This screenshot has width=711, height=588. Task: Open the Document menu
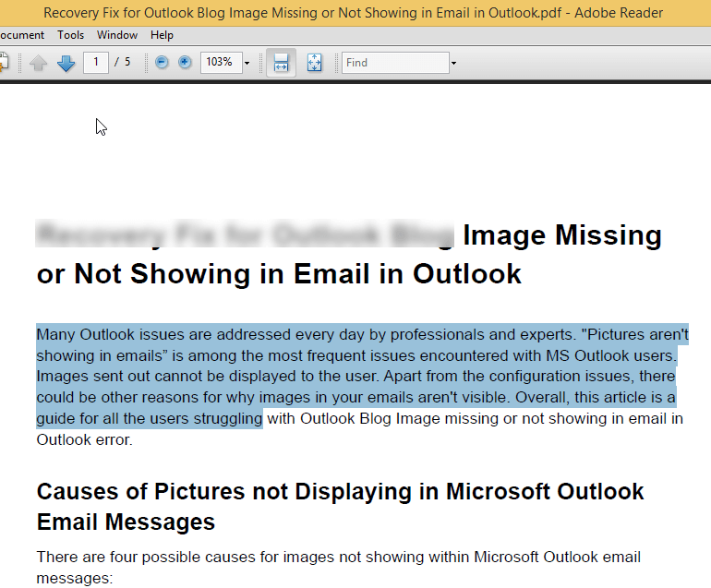click(x=22, y=35)
